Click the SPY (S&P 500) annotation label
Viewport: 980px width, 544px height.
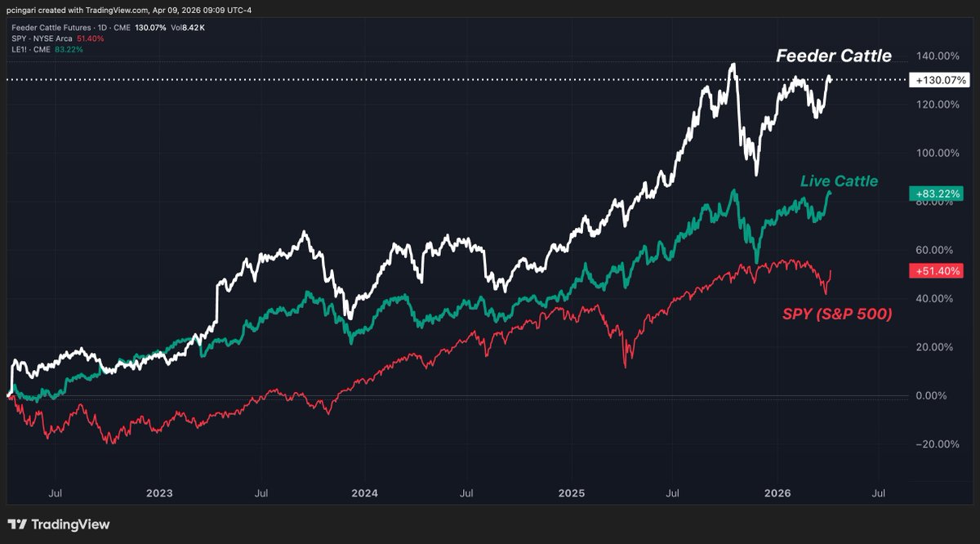838,313
